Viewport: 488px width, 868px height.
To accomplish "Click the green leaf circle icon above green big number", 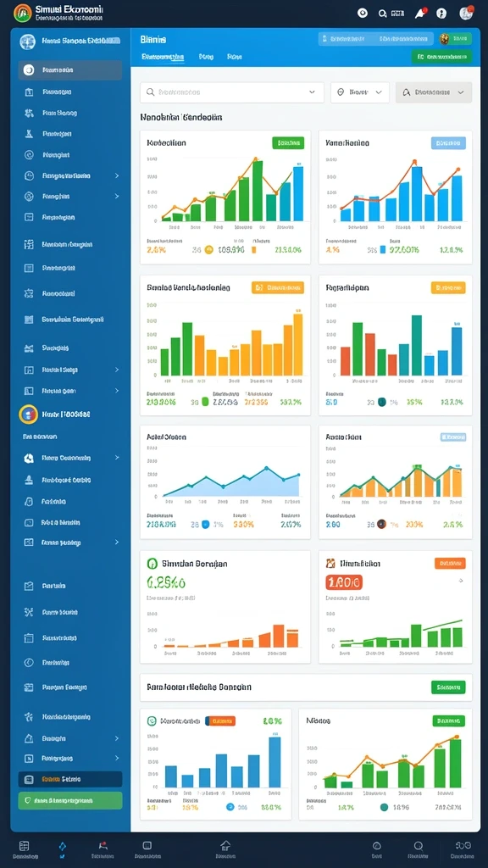I will [x=152, y=564].
